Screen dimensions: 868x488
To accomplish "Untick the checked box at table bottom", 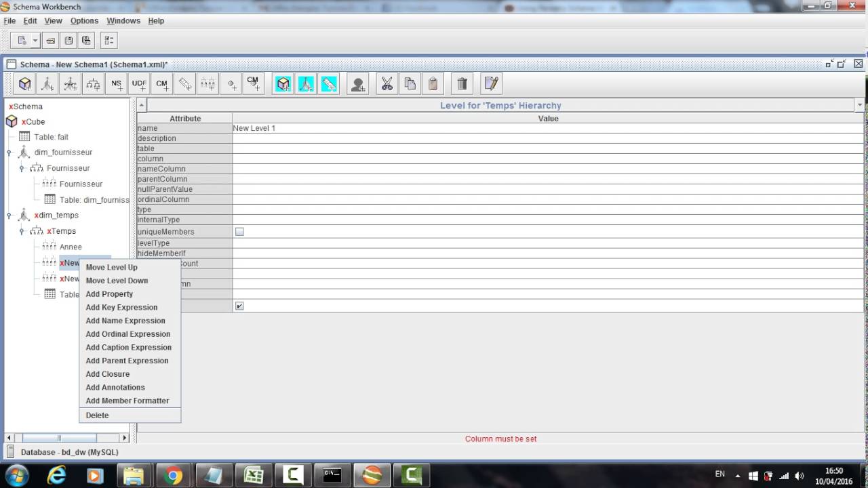I will point(239,306).
